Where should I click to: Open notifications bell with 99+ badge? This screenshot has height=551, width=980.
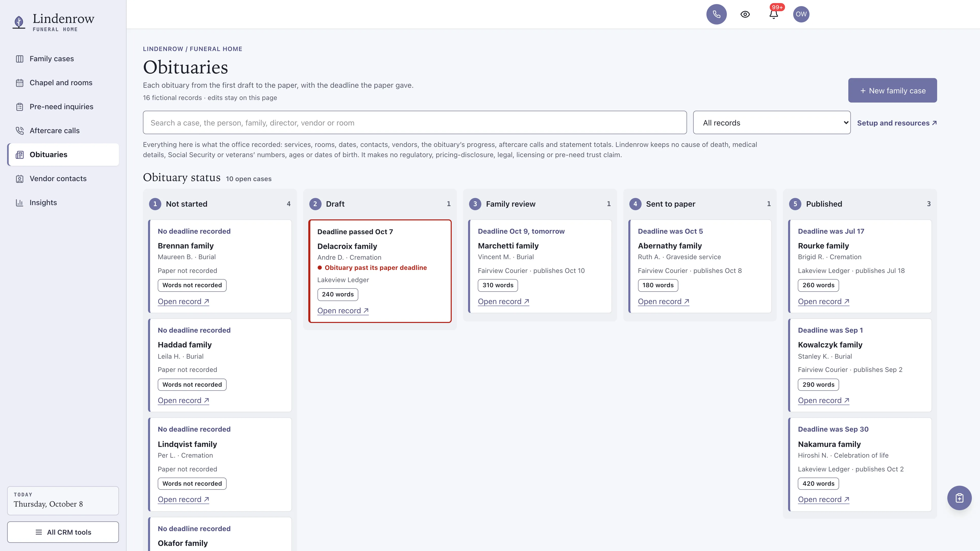(774, 14)
